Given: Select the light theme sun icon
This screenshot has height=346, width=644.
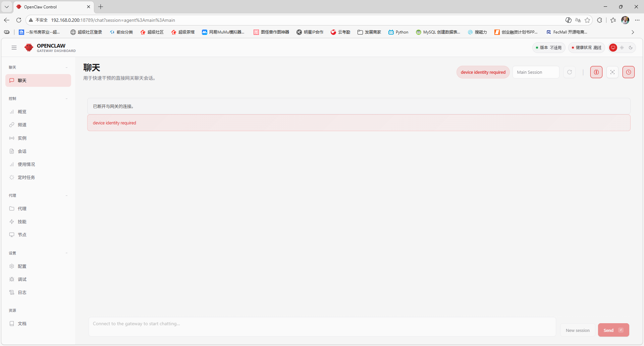Looking at the screenshot, I should (622, 48).
